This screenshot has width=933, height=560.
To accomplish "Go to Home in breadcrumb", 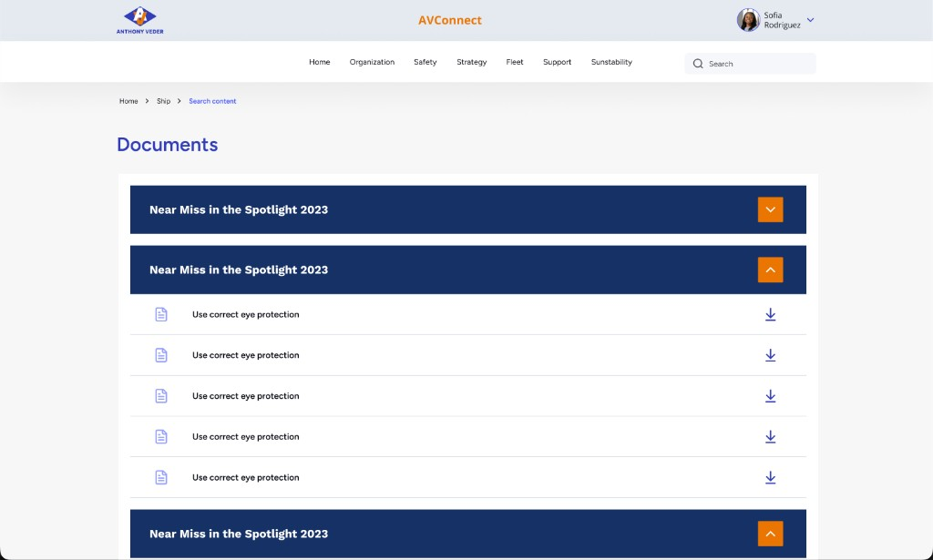I will [x=128, y=101].
